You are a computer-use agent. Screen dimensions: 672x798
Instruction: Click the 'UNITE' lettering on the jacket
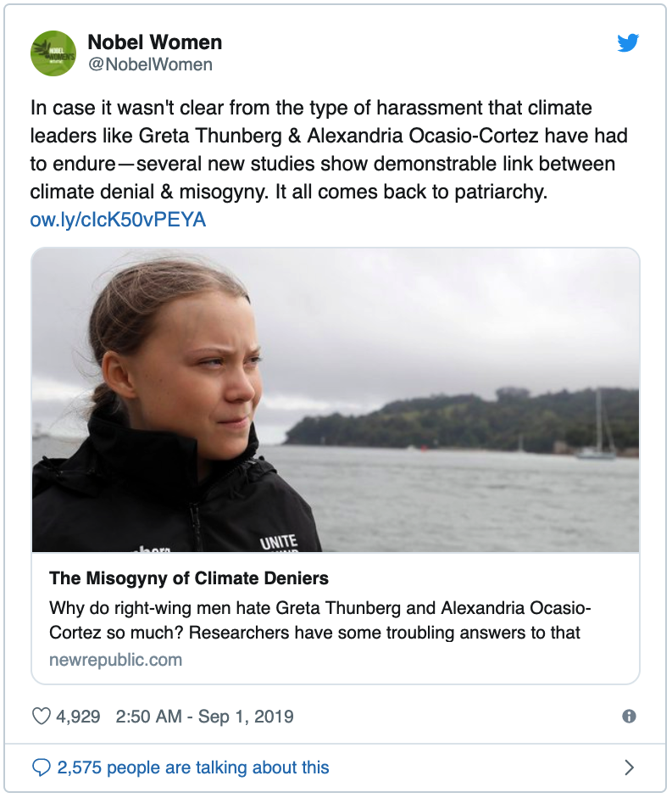pos(279,540)
